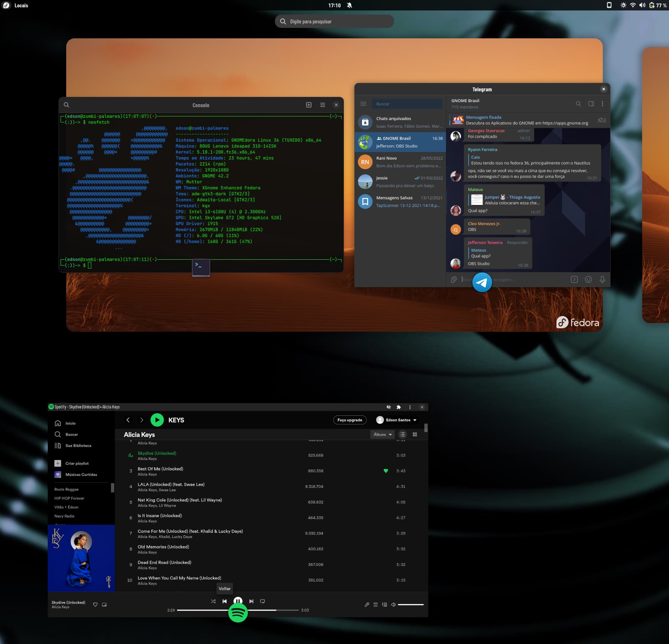
Task: Open the clock calendar at 17:10
Action: 334,5
